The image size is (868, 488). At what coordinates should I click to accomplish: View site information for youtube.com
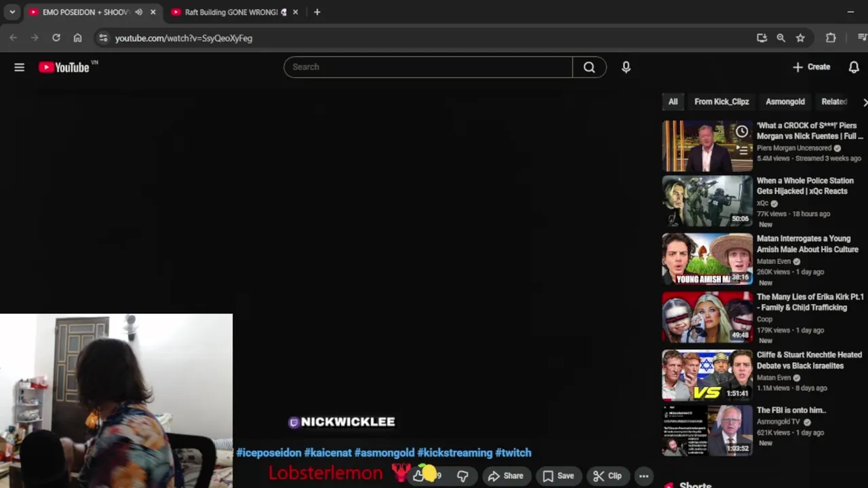coord(103,38)
